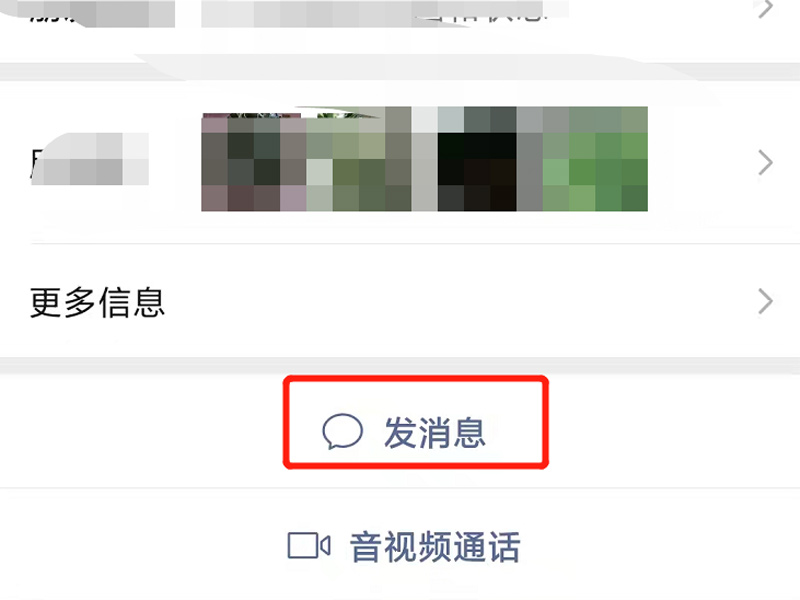Tap blank space within the 更多信息 row
This screenshot has height=600, width=800.
tap(459, 302)
